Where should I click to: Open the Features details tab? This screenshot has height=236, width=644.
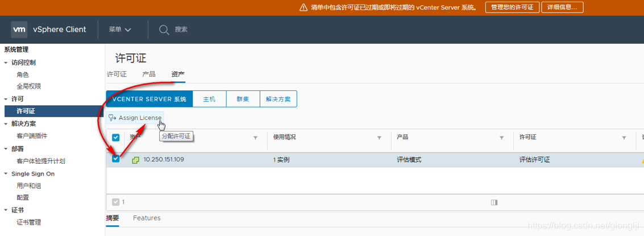[x=147, y=218]
